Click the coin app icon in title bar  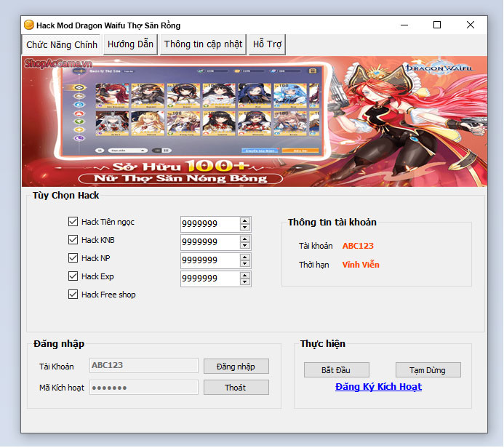click(x=29, y=25)
